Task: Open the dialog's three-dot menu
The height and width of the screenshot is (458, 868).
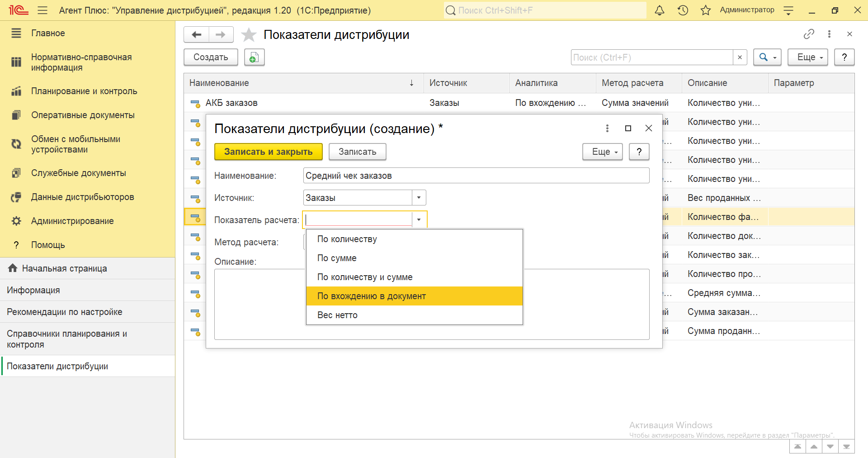Action: pyautogui.click(x=607, y=129)
